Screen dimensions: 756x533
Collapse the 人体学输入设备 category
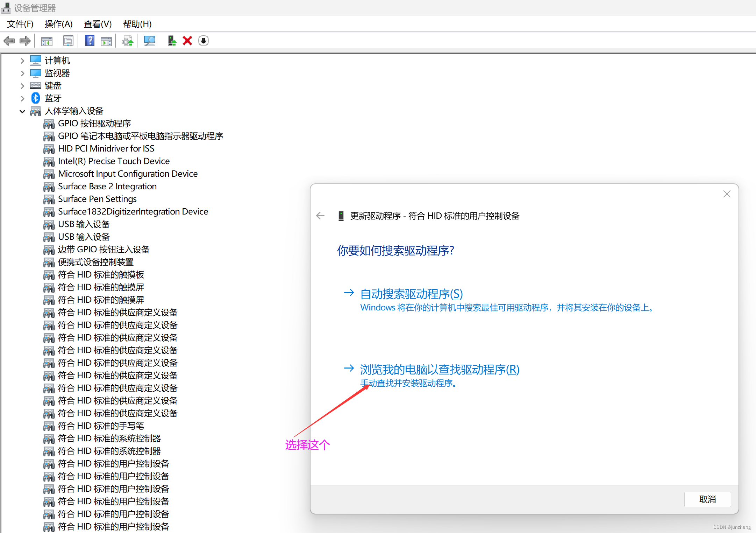pyautogui.click(x=22, y=111)
